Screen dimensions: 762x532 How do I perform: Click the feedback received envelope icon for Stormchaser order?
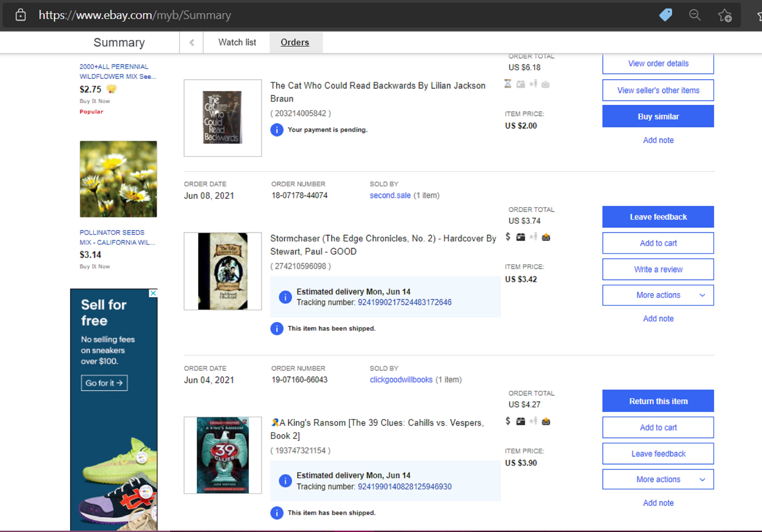click(x=546, y=237)
